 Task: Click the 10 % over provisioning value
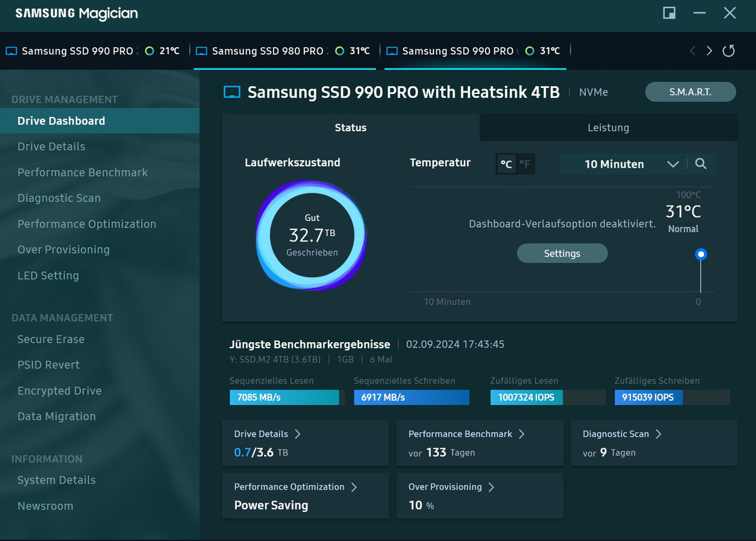(x=421, y=505)
